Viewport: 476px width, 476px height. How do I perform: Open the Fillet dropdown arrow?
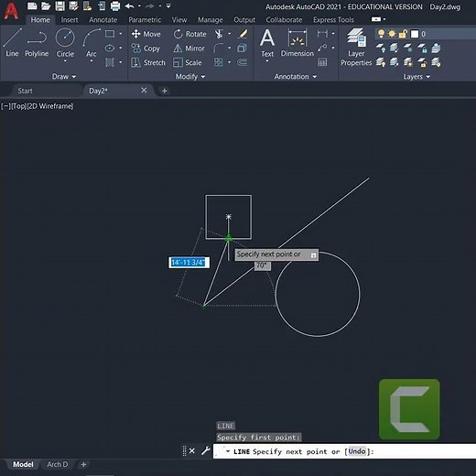click(230, 48)
